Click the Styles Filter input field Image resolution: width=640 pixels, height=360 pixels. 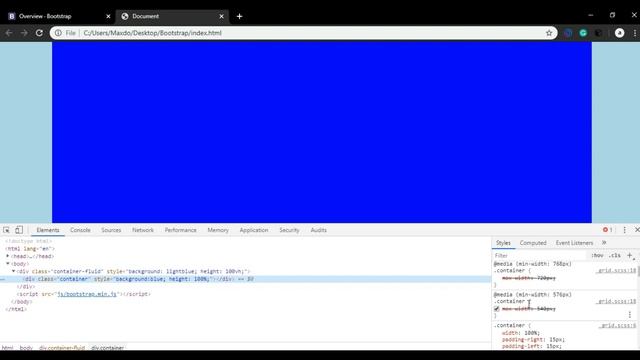tap(540, 256)
